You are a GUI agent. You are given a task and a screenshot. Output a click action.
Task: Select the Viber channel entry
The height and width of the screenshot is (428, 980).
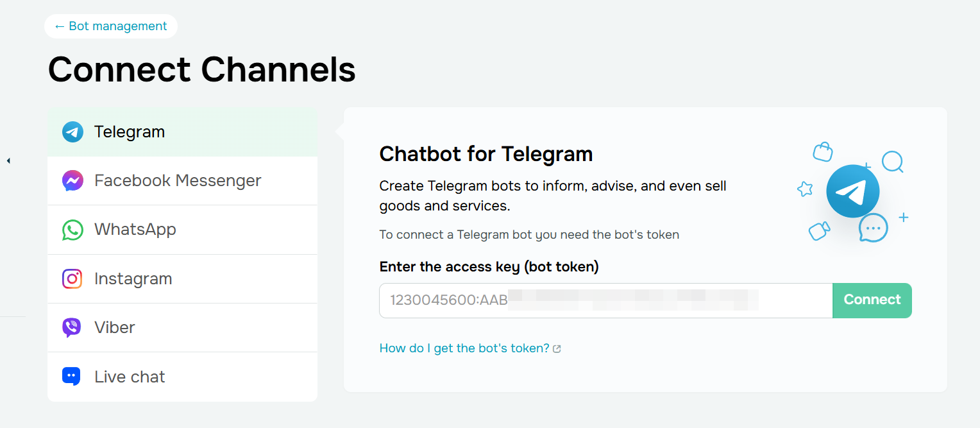point(115,327)
